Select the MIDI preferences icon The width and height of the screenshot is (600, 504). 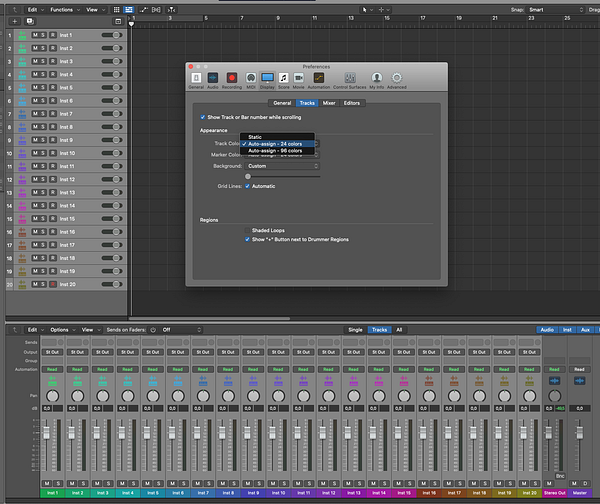(x=250, y=79)
